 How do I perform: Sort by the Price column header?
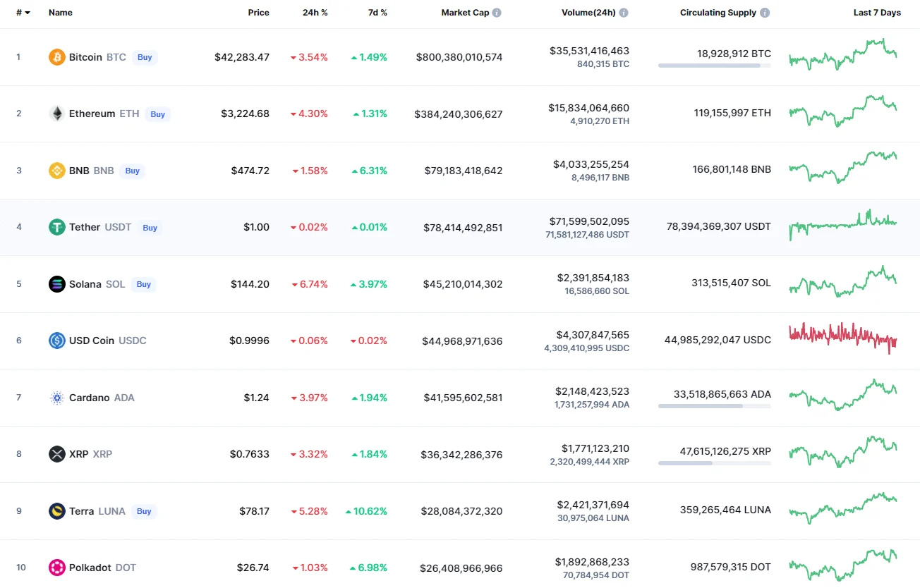coord(258,13)
